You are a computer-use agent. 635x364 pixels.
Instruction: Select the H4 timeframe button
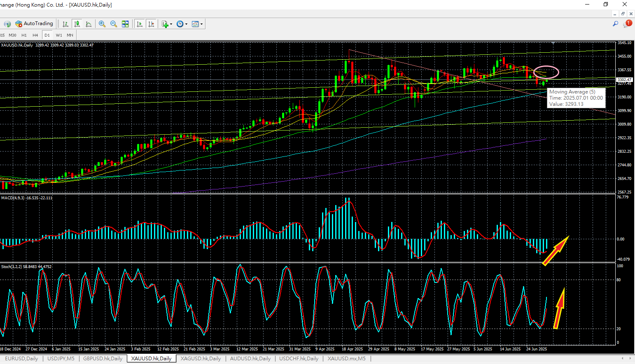[x=35, y=35]
